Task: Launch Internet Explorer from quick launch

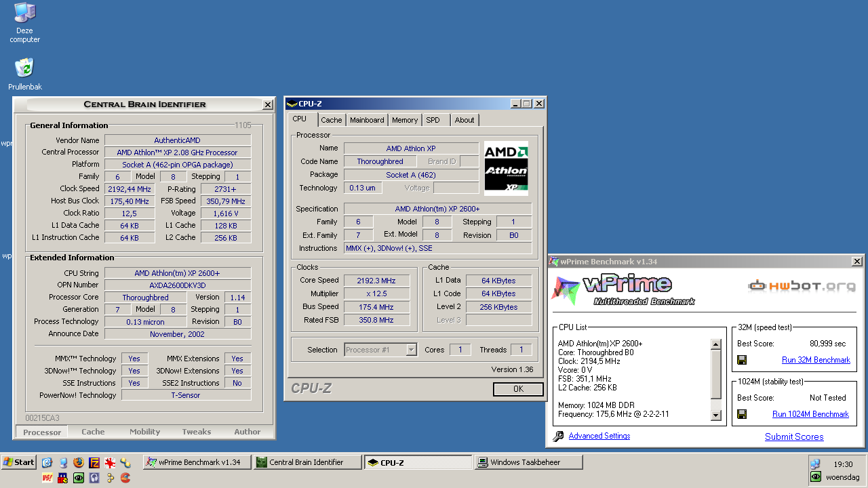Action: click(47, 462)
